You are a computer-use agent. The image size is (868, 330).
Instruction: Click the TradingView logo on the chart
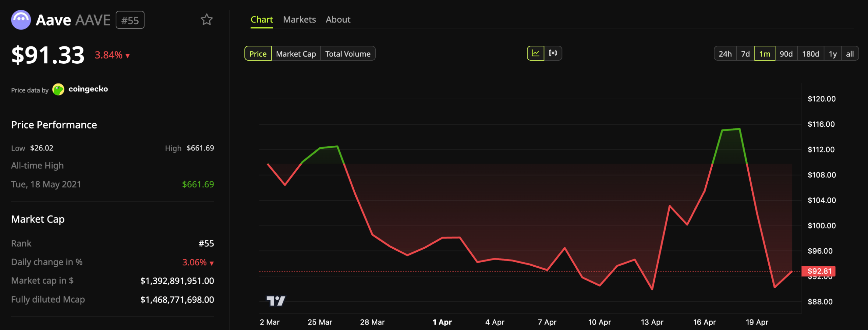point(277,300)
